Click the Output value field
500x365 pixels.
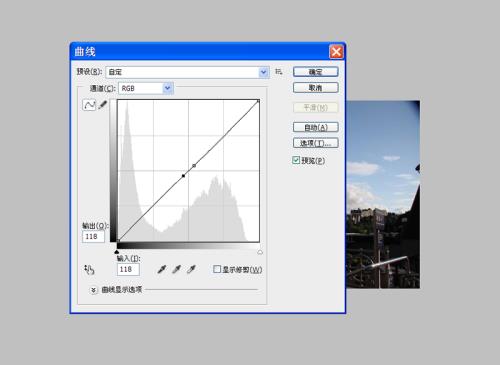(x=93, y=237)
